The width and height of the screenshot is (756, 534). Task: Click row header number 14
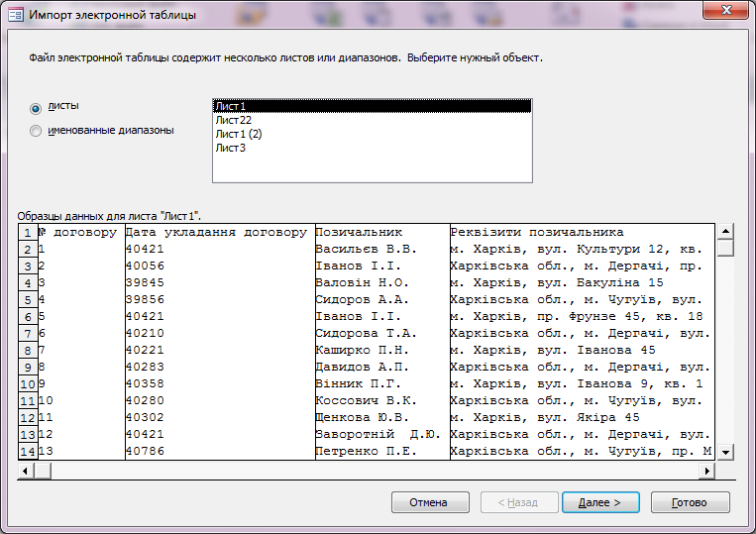(28, 452)
